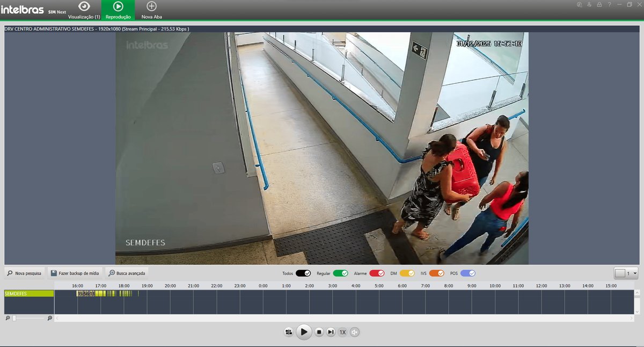Open Busca avançada search

127,273
